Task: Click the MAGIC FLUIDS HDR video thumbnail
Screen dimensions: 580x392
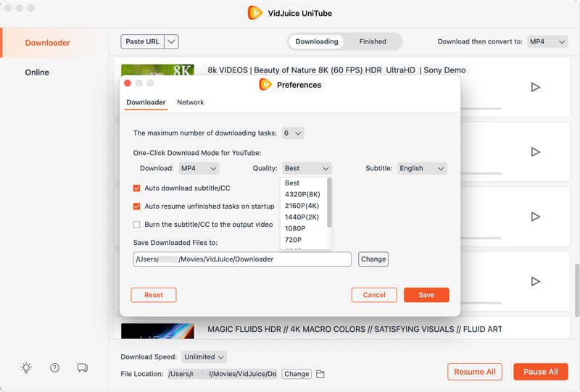Action: (157, 331)
